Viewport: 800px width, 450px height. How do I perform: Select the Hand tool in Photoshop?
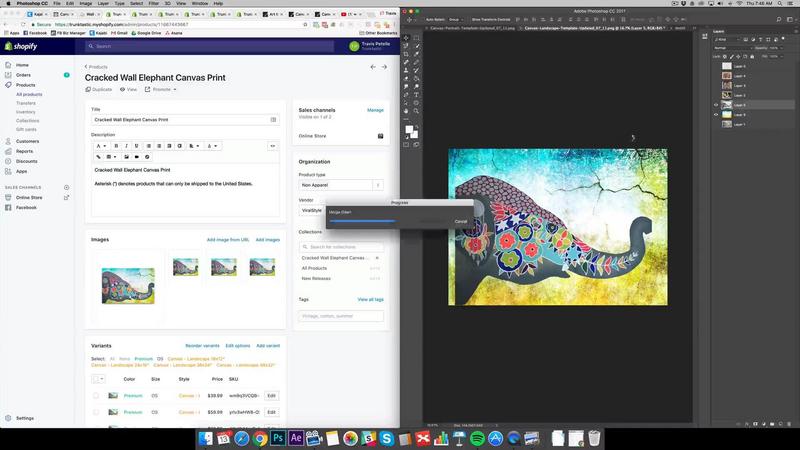coord(406,111)
